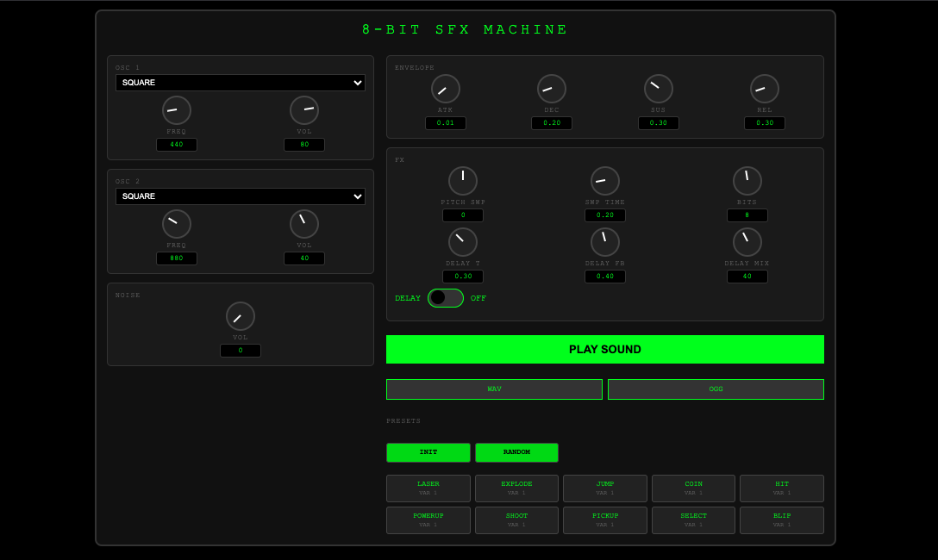Click the OSC 1 VOL knob
The height and width of the screenshot is (560, 938).
[304, 110]
